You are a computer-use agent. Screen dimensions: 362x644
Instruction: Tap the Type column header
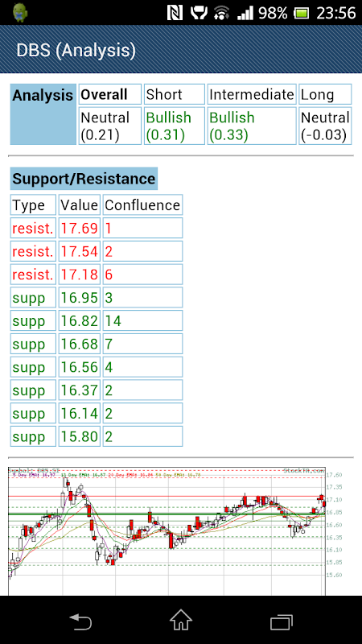[33, 204]
